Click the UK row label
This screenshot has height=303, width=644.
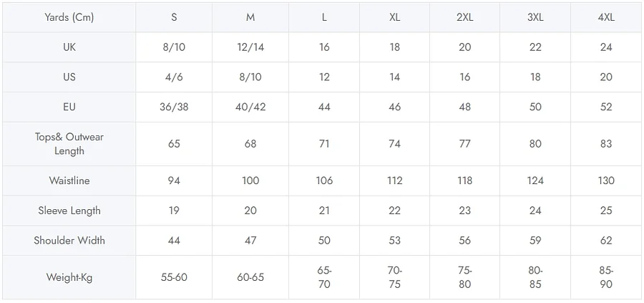(69, 47)
